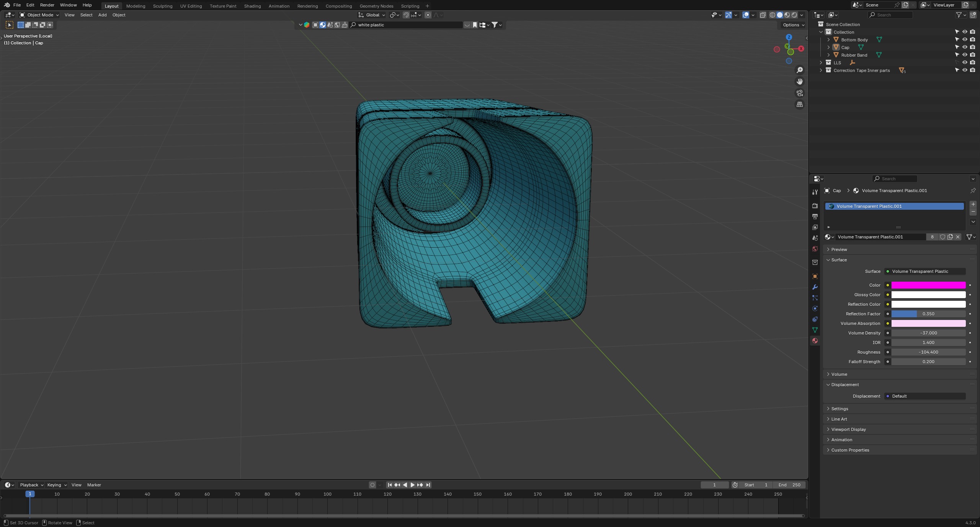The width and height of the screenshot is (980, 527).
Task: Open the Object properties tab
Action: (x=815, y=276)
